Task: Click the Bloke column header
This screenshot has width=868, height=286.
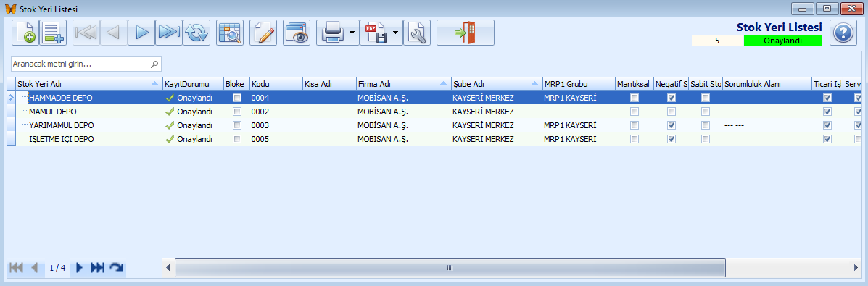Action: tap(236, 83)
